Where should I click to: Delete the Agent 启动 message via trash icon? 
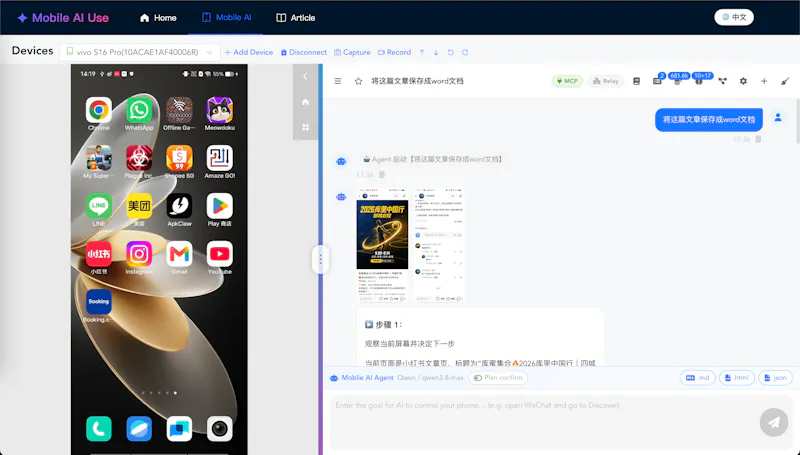(382, 175)
